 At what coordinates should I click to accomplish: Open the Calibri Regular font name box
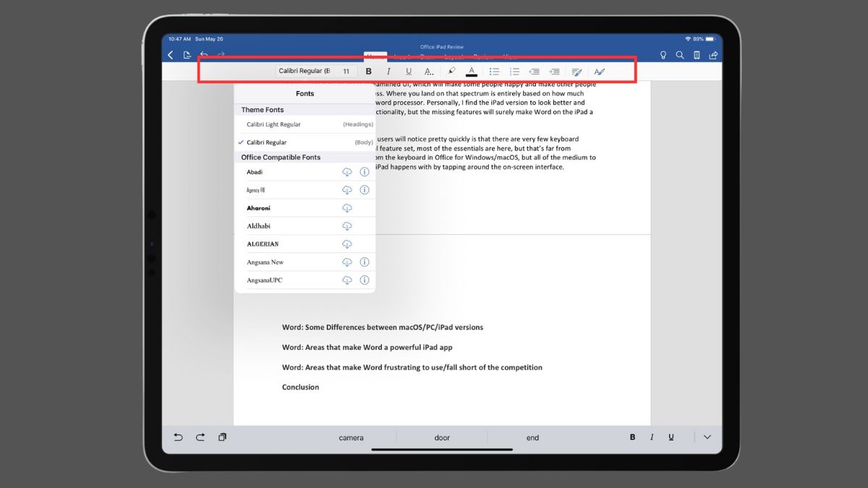(304, 72)
